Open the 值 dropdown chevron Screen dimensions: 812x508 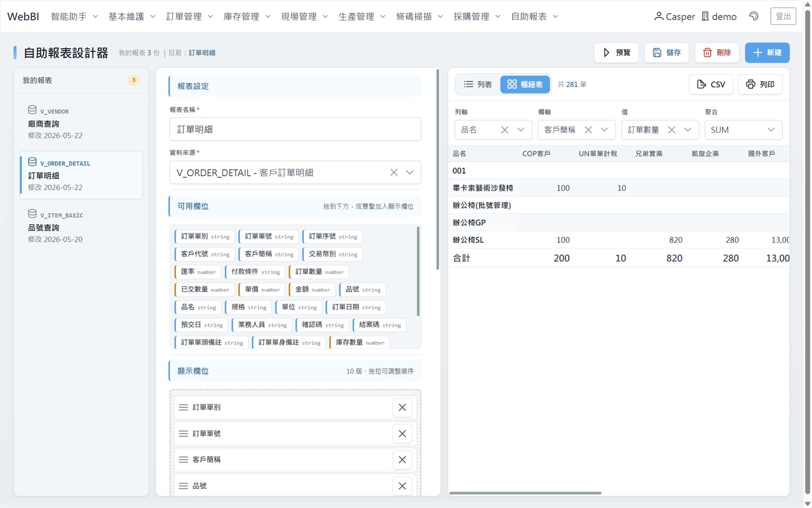[x=688, y=130]
